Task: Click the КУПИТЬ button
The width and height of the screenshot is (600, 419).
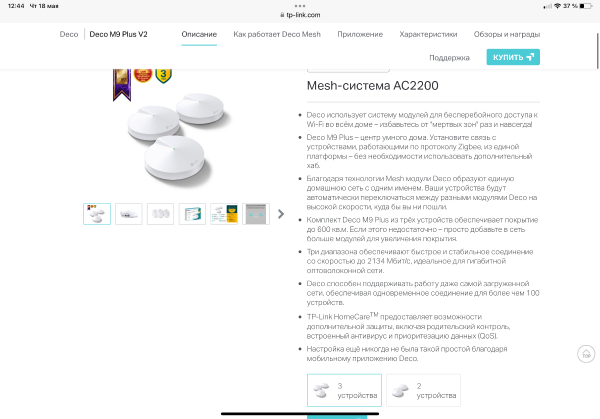Action: click(513, 57)
